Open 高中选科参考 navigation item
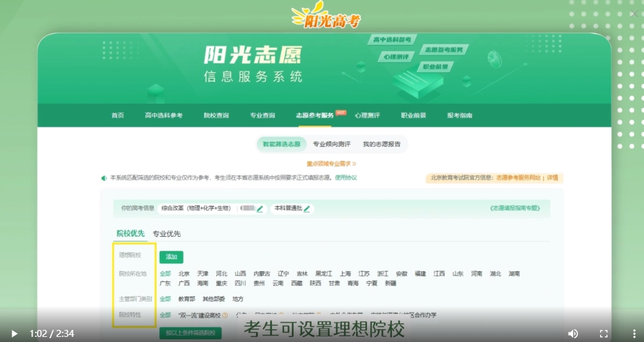 tap(163, 115)
